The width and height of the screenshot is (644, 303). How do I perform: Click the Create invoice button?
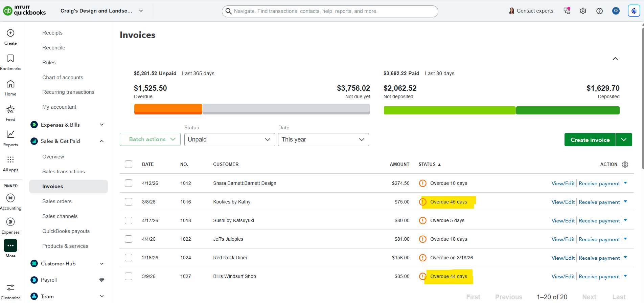point(590,139)
